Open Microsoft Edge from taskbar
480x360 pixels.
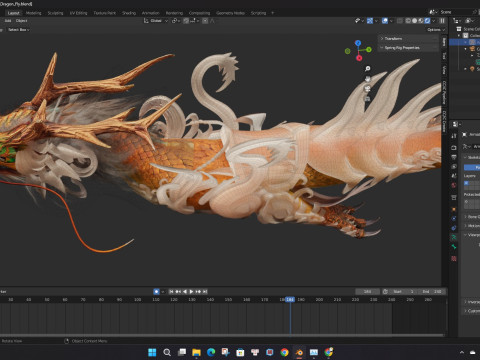tap(211, 352)
